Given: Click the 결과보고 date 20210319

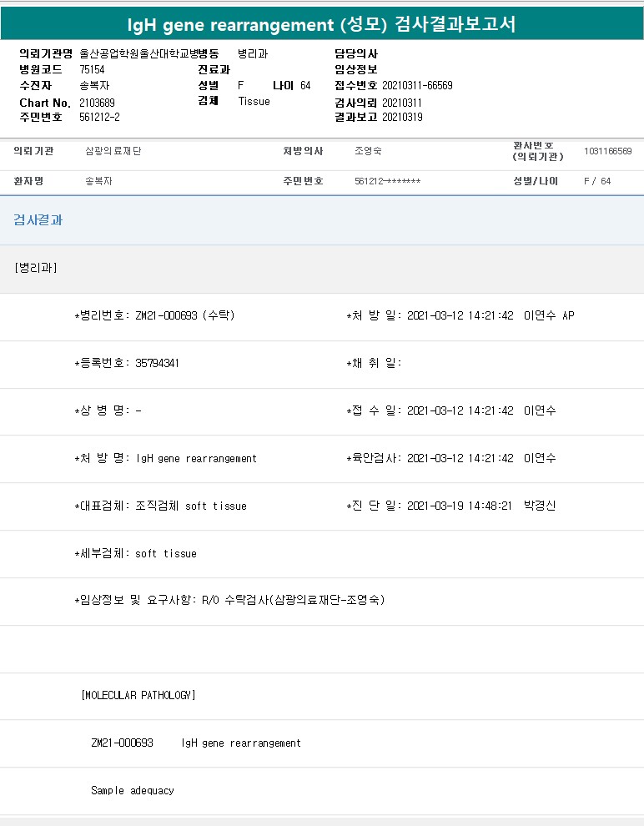Looking at the screenshot, I should (402, 117).
